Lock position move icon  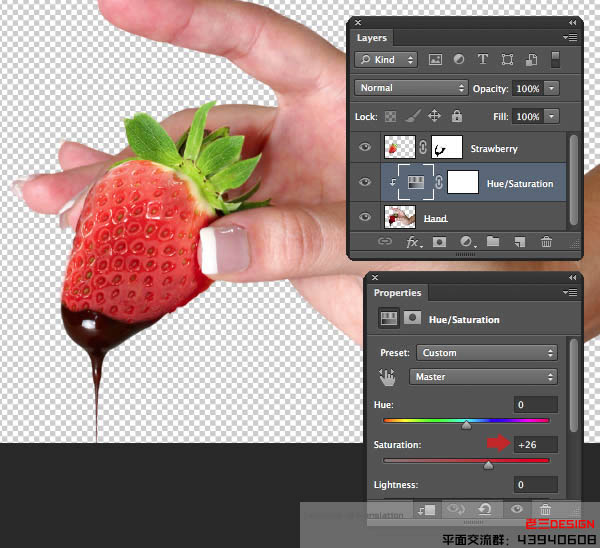(x=434, y=116)
